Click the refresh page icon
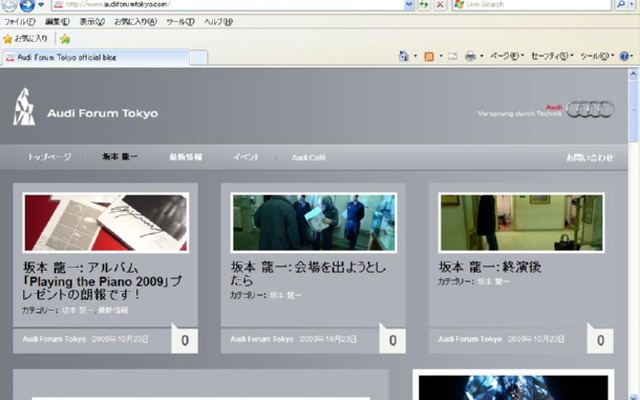 click(424, 4)
